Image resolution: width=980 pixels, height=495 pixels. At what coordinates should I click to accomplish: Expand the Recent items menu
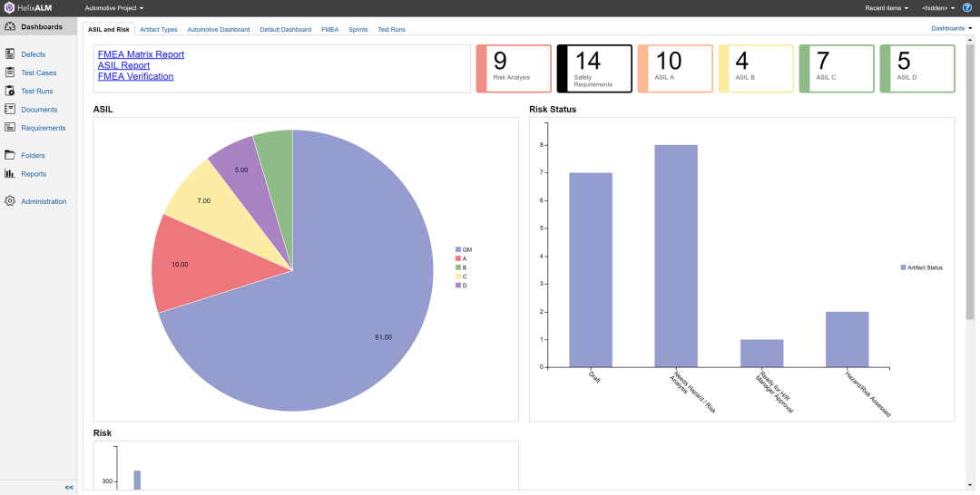[x=887, y=8]
